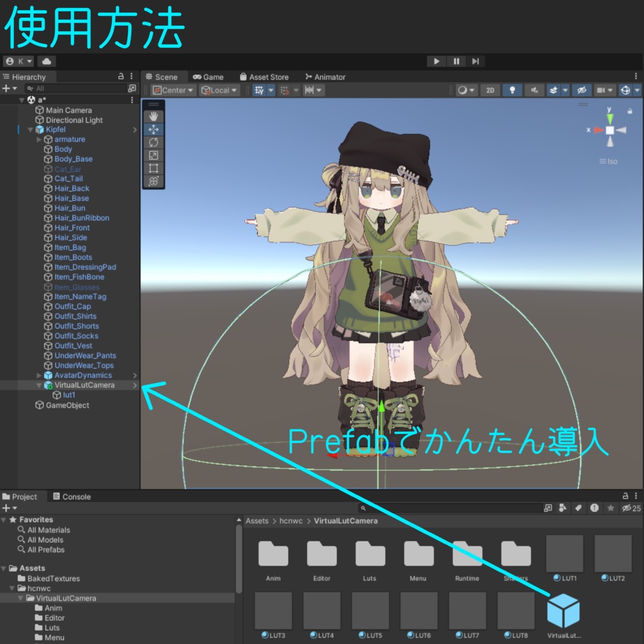Image resolution: width=644 pixels, height=644 pixels.
Task: Toggle 2D view mode
Action: pos(491,90)
